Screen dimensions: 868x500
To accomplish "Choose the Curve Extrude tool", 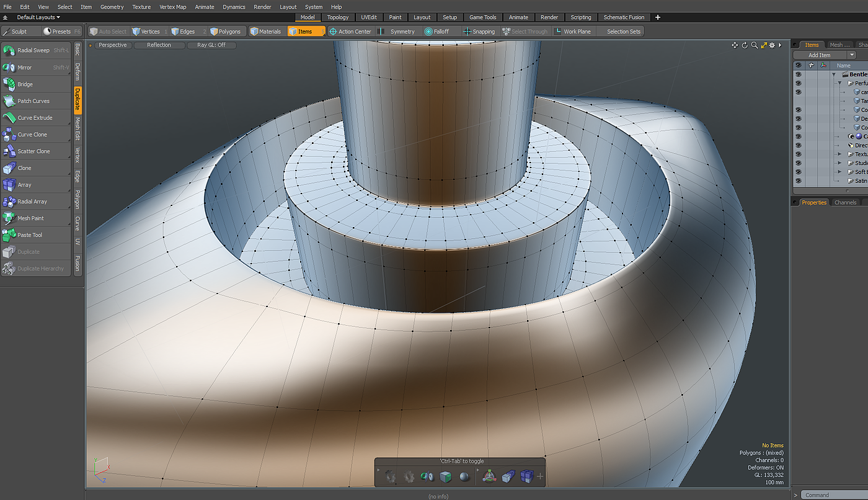I will pos(35,118).
